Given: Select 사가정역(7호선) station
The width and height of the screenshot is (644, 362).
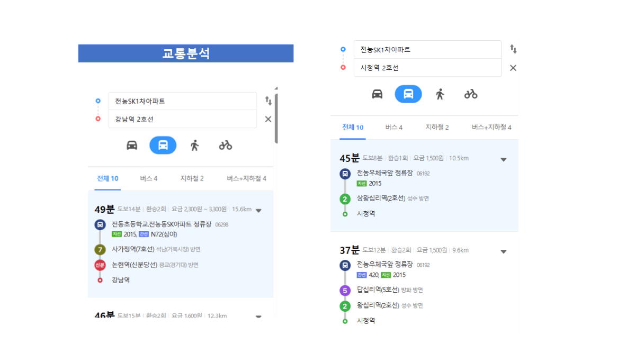Looking at the screenshot, I should point(133,249).
